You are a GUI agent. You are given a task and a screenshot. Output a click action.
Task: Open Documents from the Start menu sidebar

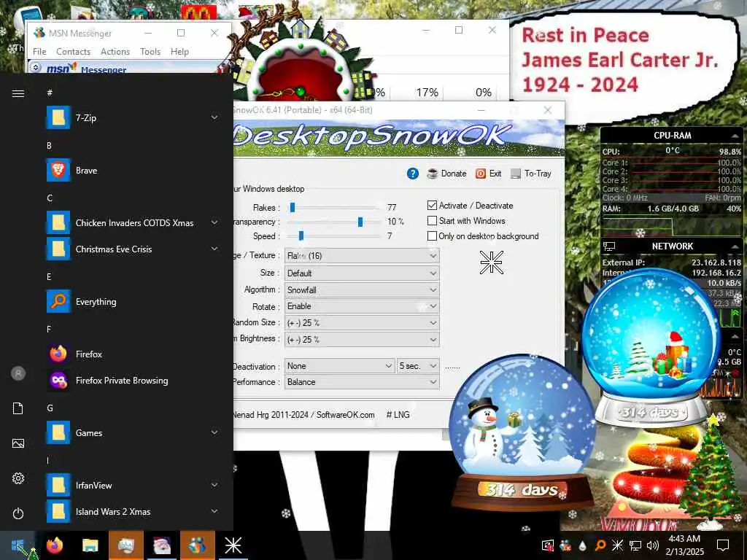pyautogui.click(x=18, y=408)
